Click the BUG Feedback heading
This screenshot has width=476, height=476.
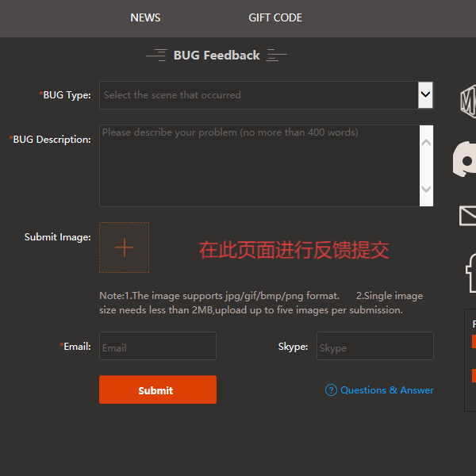coord(217,56)
